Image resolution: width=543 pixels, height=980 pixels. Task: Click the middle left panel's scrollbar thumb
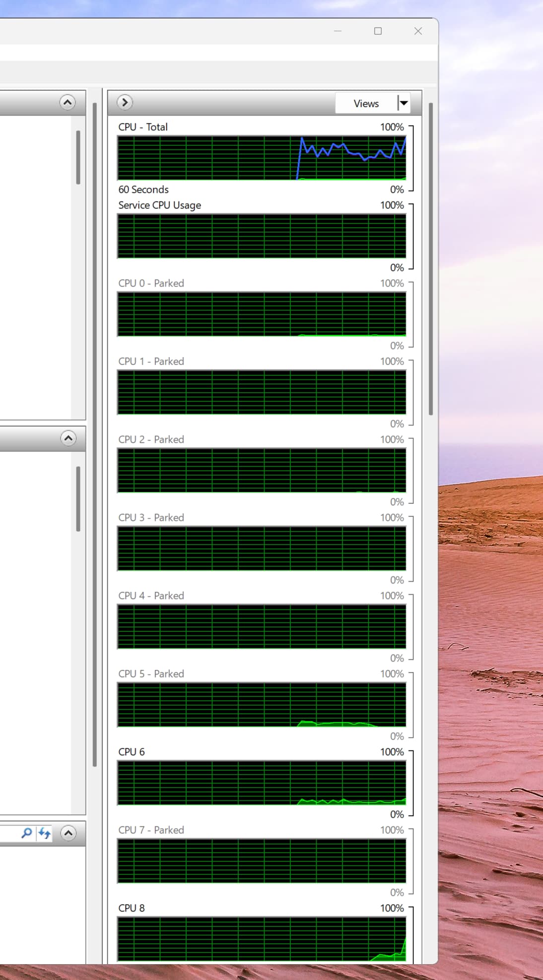coord(78,498)
